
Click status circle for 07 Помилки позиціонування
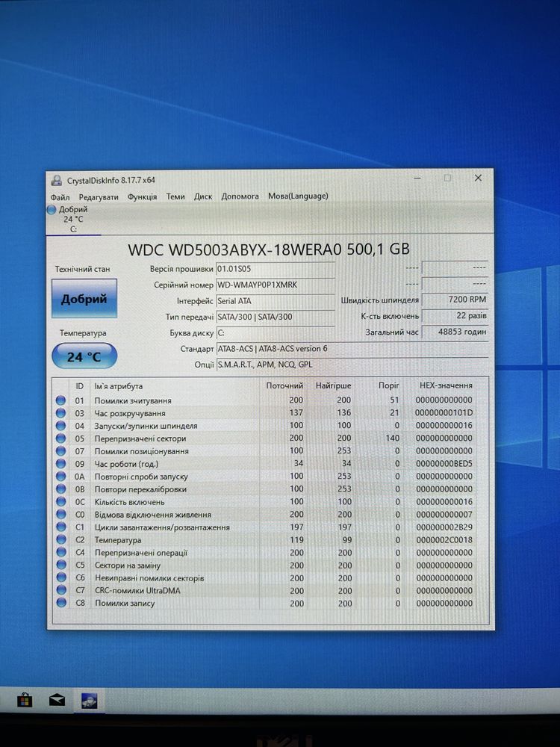(60, 451)
